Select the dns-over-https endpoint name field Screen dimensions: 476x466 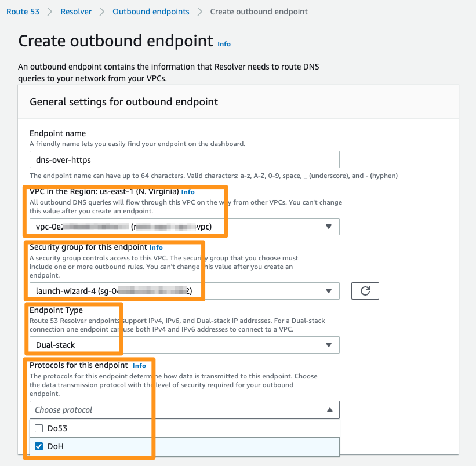[x=184, y=159]
